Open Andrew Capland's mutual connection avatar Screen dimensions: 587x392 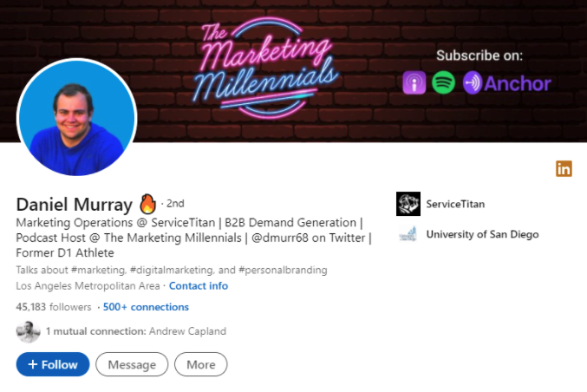[28, 331]
